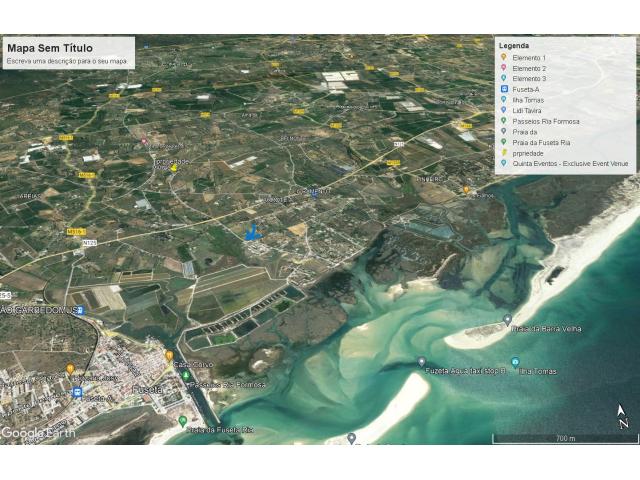Select Praia da Fuseta Ria entry in the legend
The height and width of the screenshot is (480, 640).
click(541, 142)
